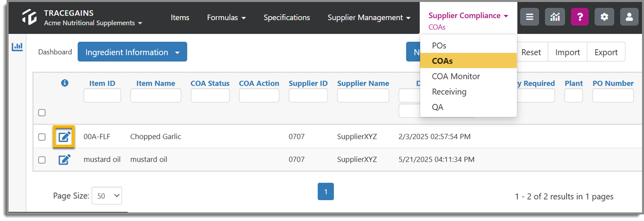Focus the COA Action filter field

pyautogui.click(x=259, y=95)
